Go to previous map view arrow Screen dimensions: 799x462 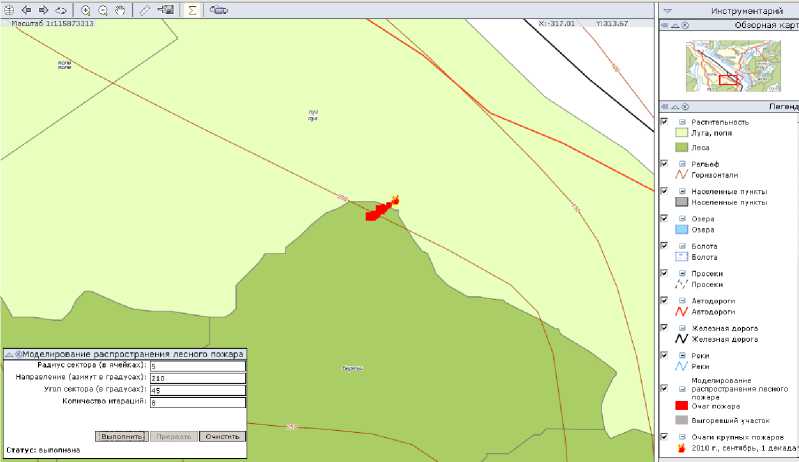[x=26, y=10]
